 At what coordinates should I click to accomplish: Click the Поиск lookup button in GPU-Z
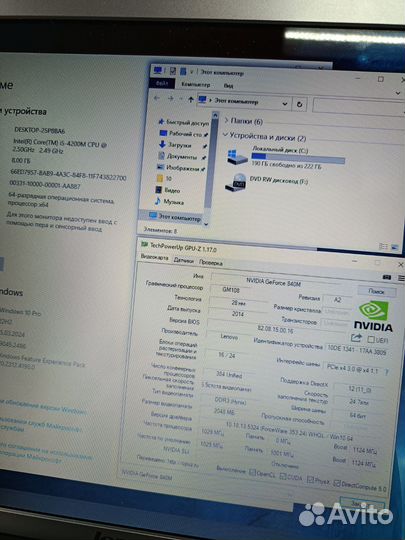click(376, 291)
